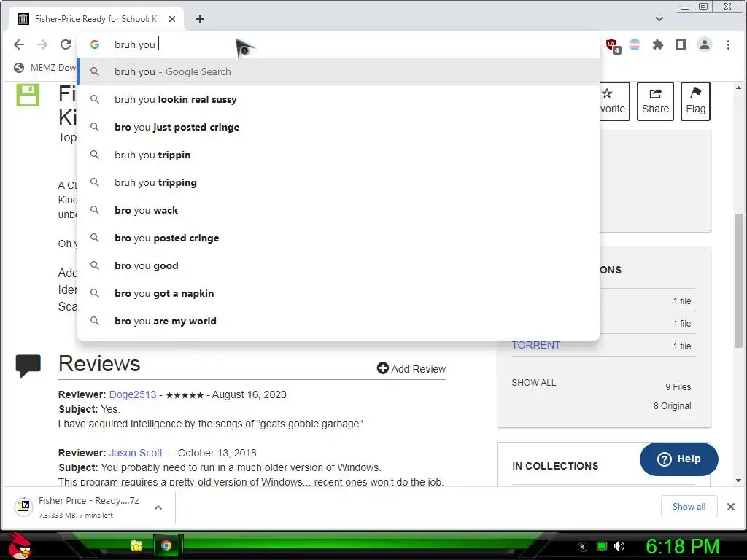The width and height of the screenshot is (747, 560).
Task: Click the browser forward arrow
Action: coord(42,44)
